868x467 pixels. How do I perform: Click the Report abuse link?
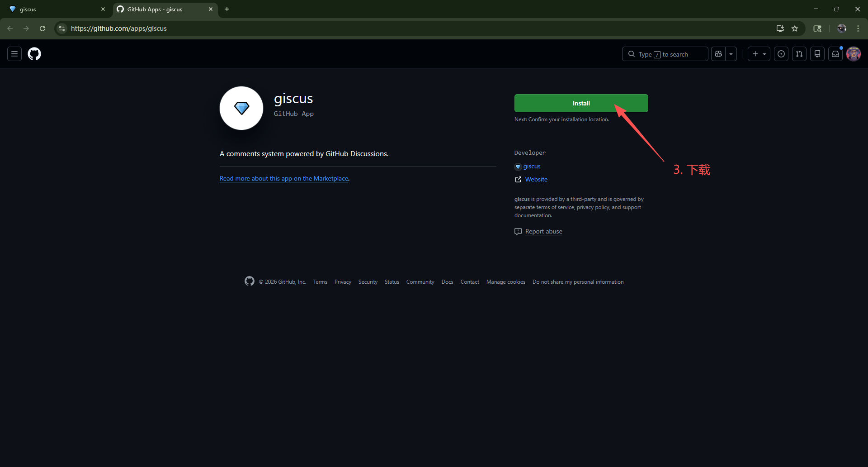click(x=543, y=232)
